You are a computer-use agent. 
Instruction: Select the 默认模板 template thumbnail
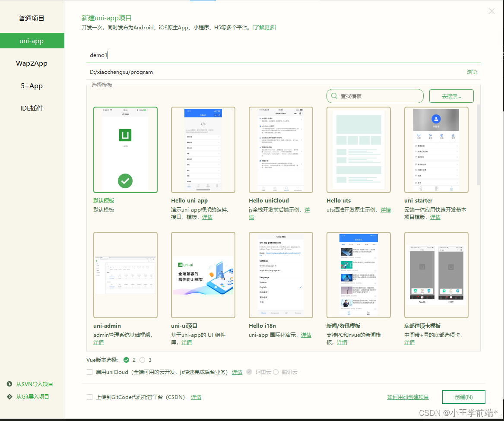point(125,150)
